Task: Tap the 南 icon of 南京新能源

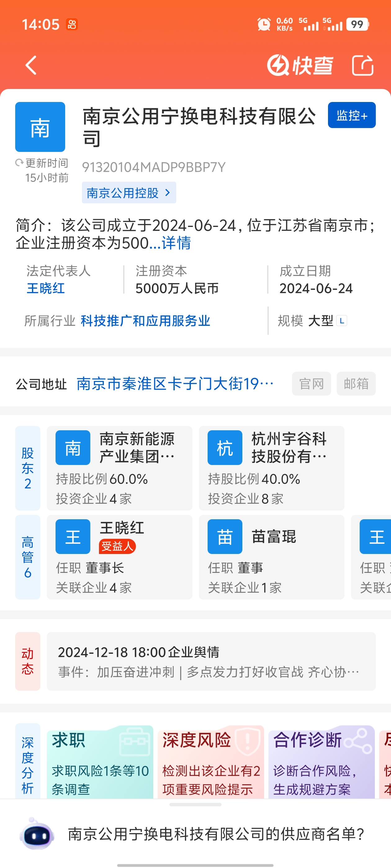Action: [73, 447]
